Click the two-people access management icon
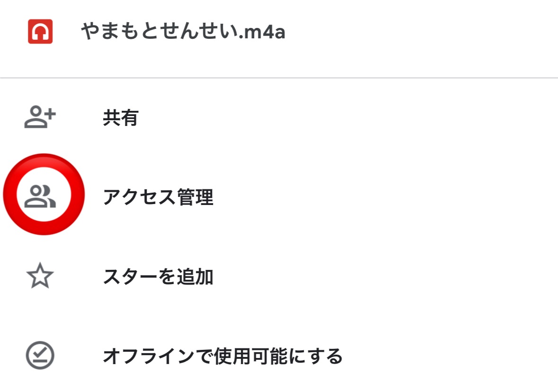The height and width of the screenshot is (392, 558). click(x=40, y=197)
